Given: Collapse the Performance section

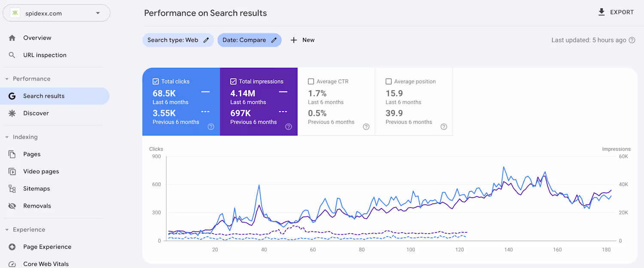Looking at the screenshot, I should click(7, 79).
